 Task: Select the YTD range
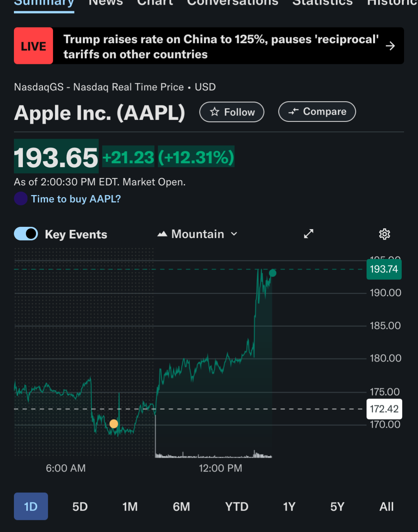pyautogui.click(x=237, y=506)
